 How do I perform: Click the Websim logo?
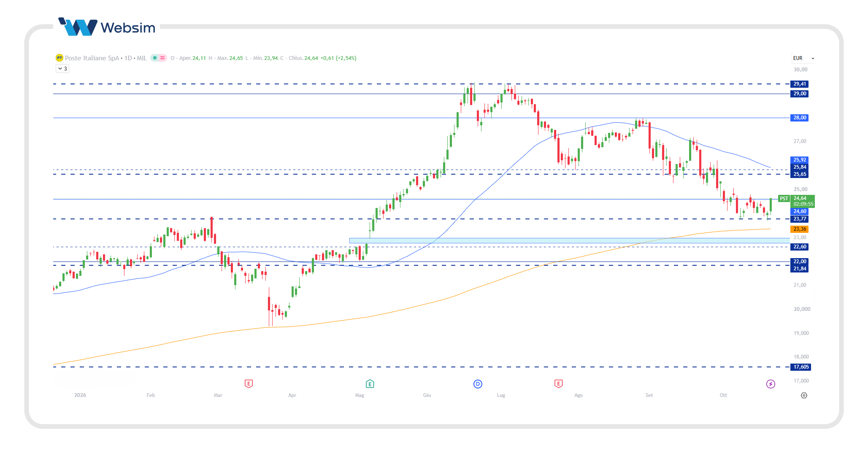[x=107, y=27]
